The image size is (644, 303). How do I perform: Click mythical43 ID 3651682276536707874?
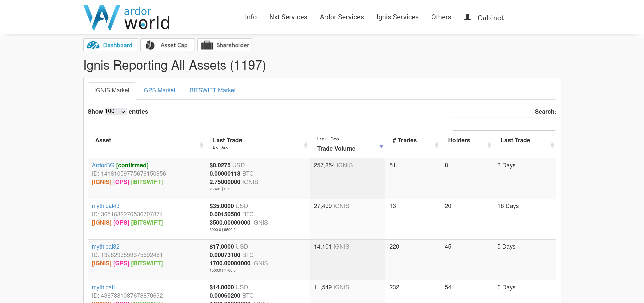point(127,214)
